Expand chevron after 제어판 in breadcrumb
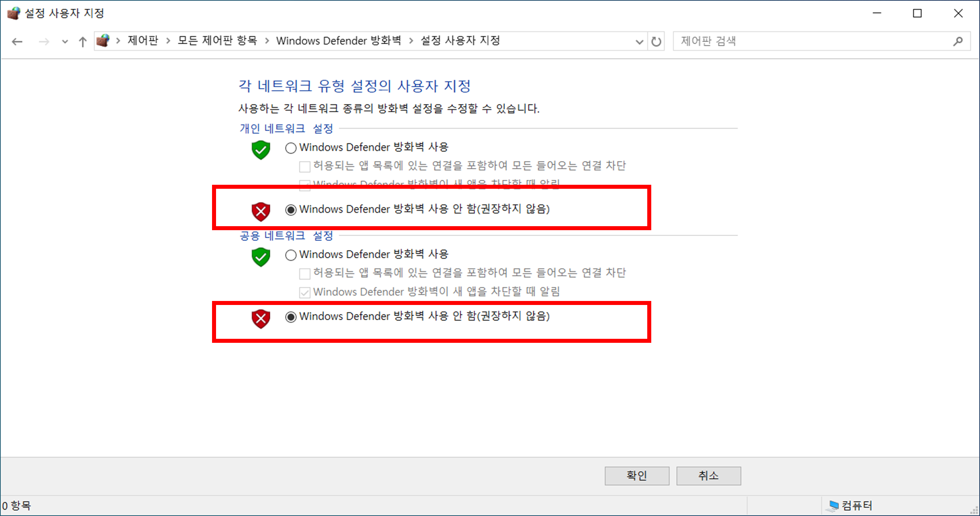This screenshot has width=980, height=516. click(x=168, y=41)
